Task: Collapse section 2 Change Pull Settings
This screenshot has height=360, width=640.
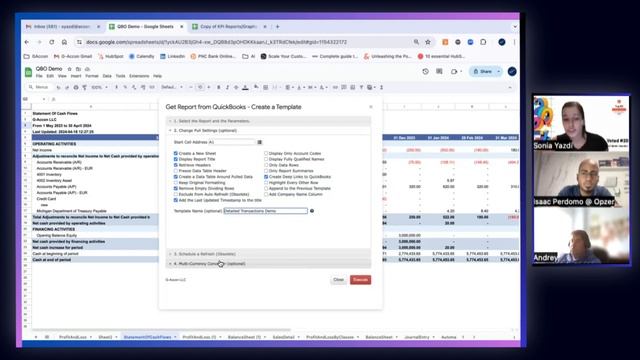Action: coord(269,131)
